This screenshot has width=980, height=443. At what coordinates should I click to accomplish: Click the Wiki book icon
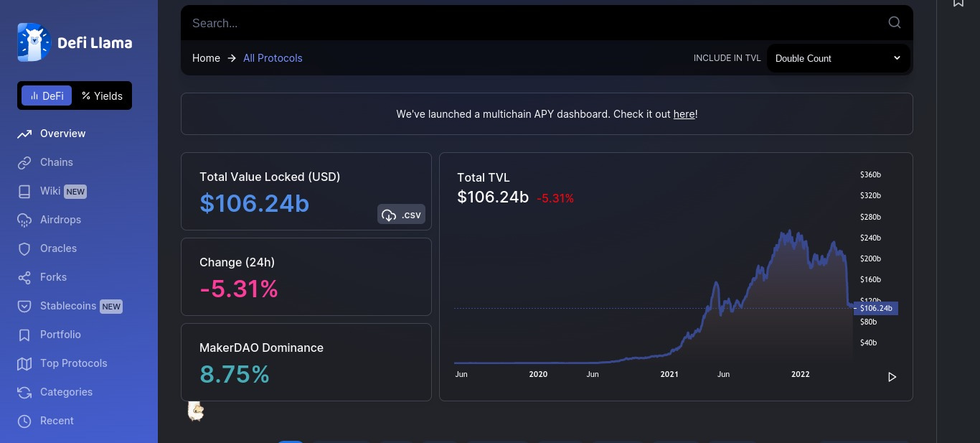(24, 191)
